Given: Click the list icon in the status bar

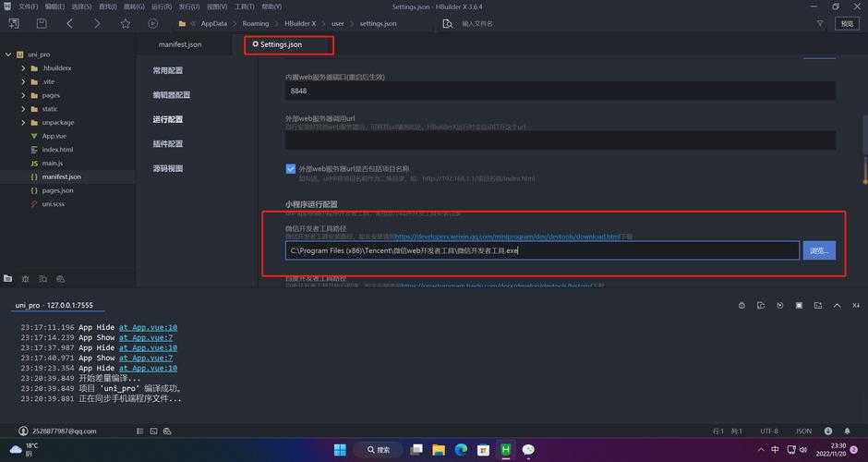Looking at the screenshot, I should tap(140, 431).
